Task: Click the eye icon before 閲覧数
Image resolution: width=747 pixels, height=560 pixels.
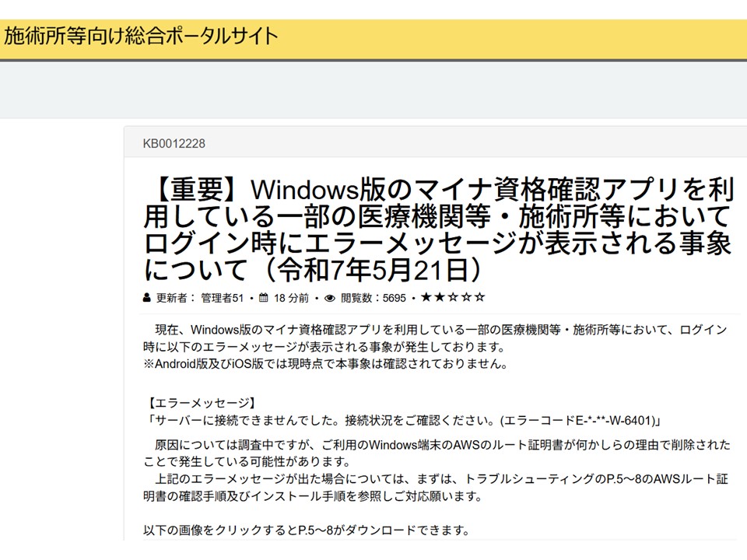Action: click(330, 298)
